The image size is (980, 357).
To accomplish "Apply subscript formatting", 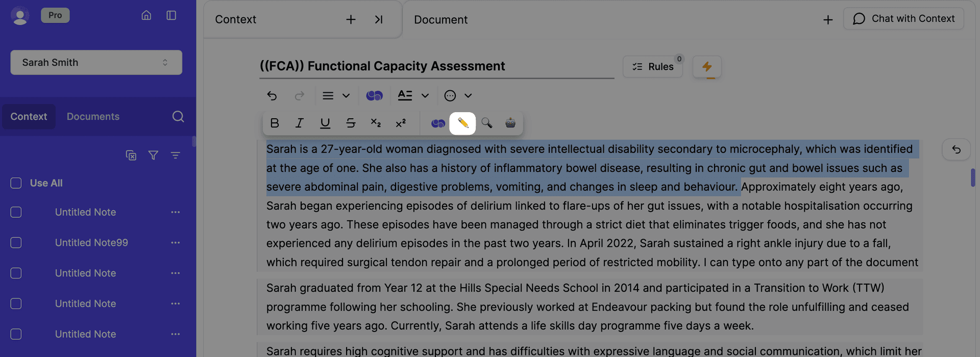I will pos(376,123).
